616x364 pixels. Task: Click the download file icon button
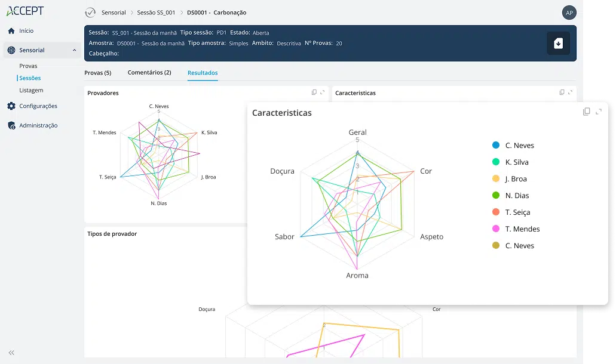point(558,43)
